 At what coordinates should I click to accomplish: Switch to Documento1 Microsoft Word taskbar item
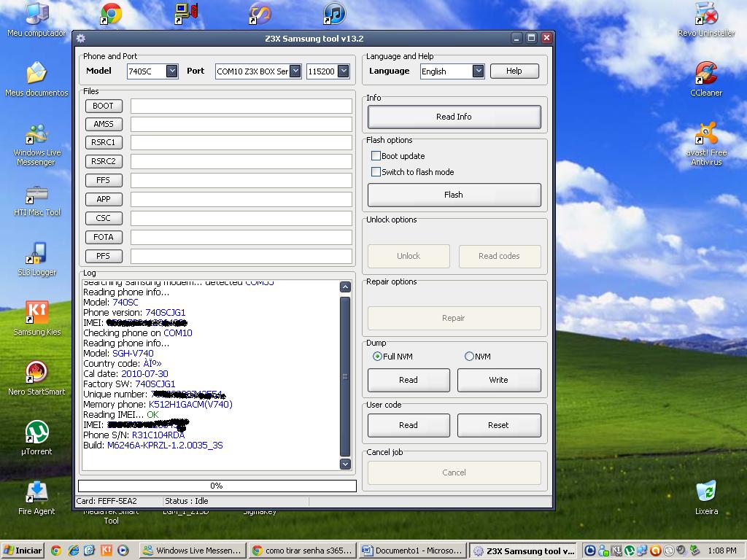coord(413,551)
